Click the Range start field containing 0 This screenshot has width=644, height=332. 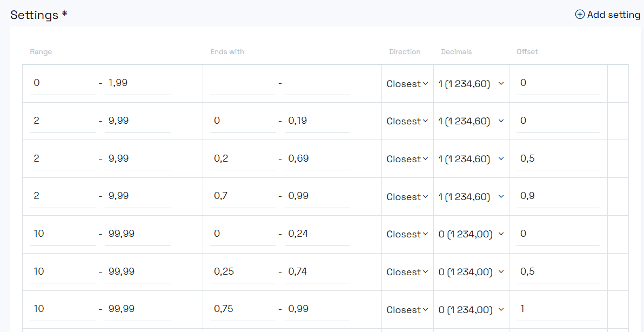coord(62,83)
